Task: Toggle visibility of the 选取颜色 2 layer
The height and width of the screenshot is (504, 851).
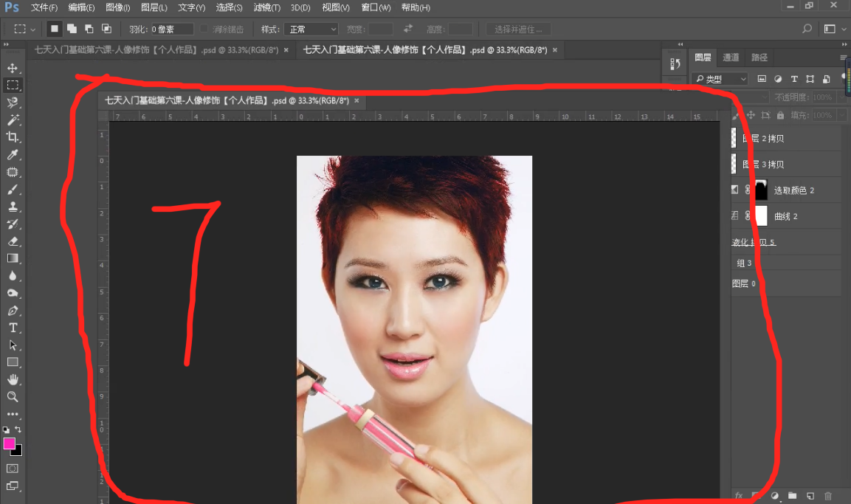Action: [734, 190]
